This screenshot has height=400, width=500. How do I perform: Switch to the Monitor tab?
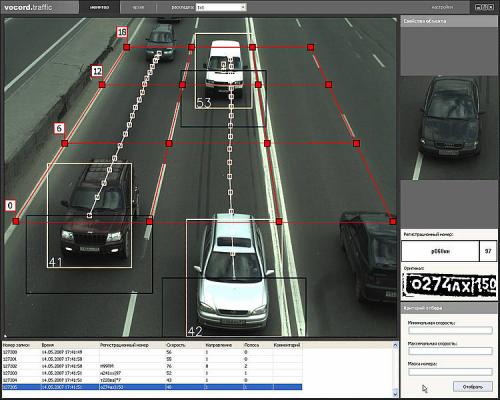[99, 7]
